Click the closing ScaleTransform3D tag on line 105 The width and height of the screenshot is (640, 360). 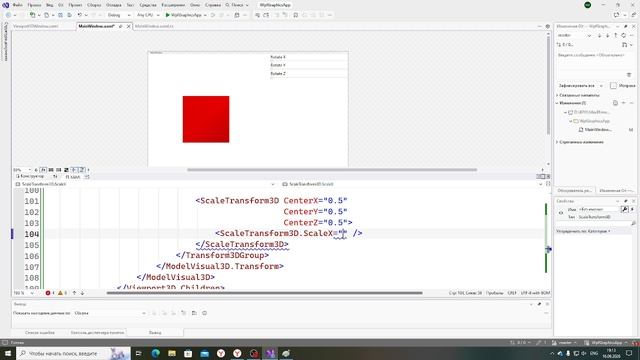[242, 244]
